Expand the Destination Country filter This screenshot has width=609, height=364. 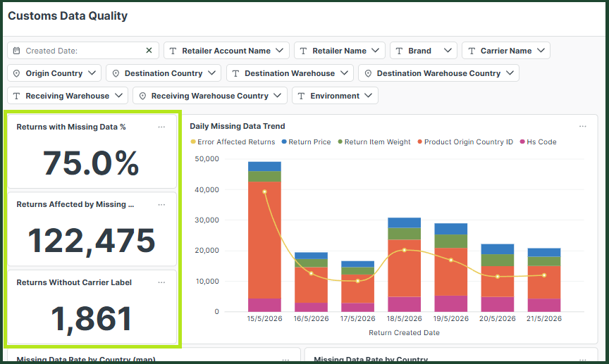pos(164,73)
